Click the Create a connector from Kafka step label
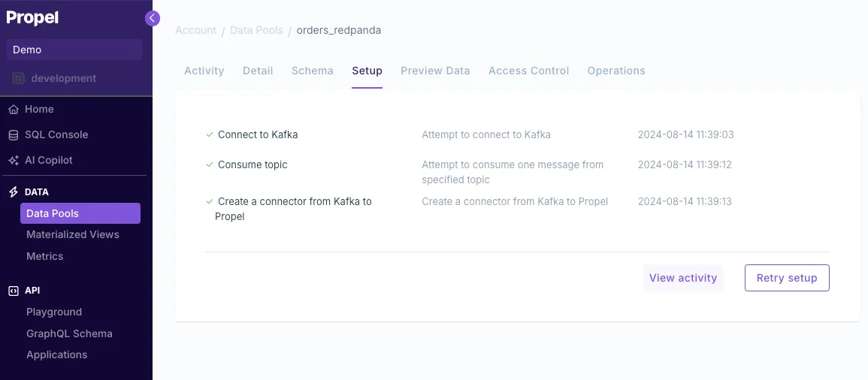This screenshot has height=380, width=868. 293,209
